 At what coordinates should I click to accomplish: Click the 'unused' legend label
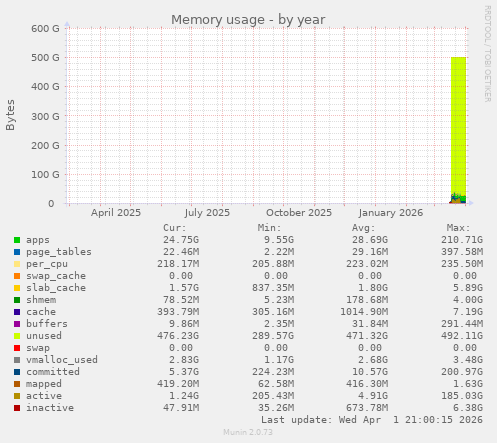[x=44, y=336]
